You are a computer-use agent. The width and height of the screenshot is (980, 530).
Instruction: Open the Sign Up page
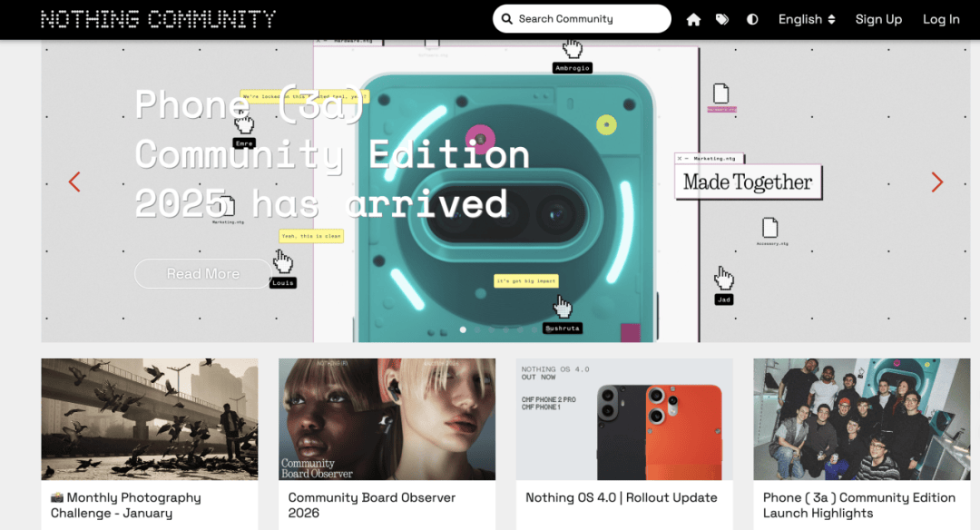[x=878, y=19]
